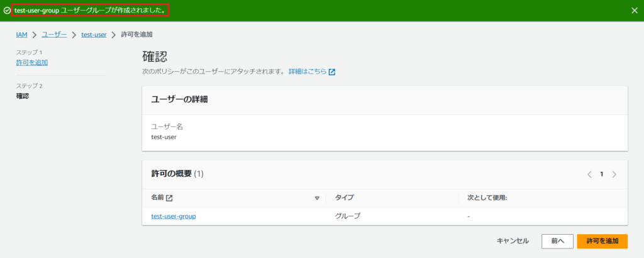Go to next page of 許可の概要

coord(614,174)
